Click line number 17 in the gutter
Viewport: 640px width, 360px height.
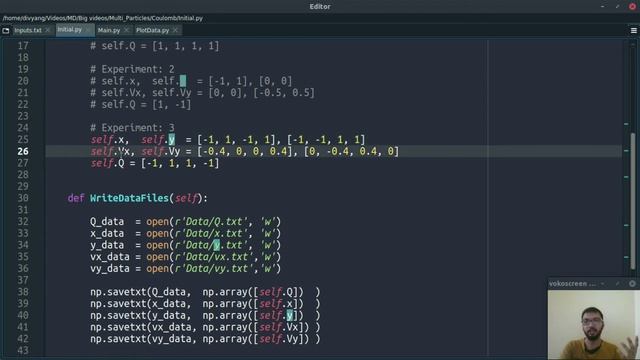[23, 46]
